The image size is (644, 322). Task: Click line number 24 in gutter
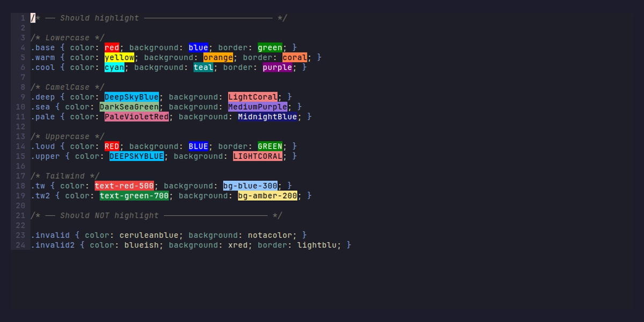20,245
